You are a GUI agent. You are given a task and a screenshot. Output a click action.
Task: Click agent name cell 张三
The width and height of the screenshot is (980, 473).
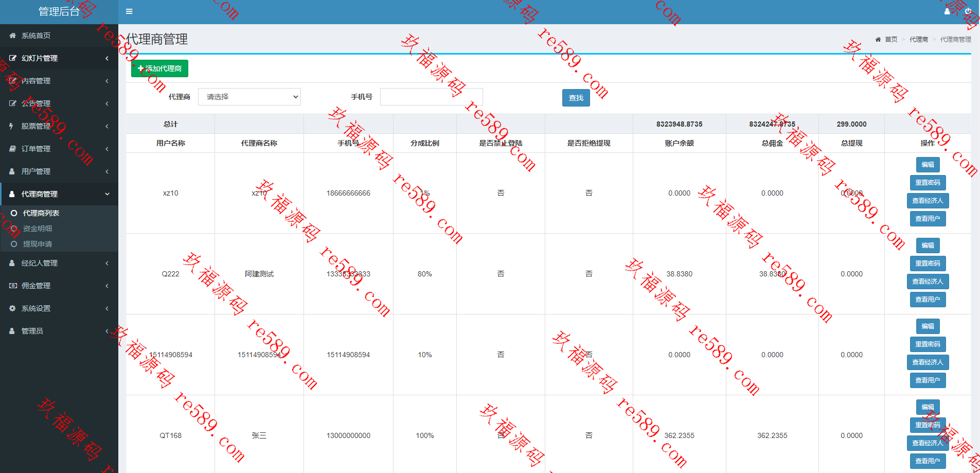[x=259, y=435]
